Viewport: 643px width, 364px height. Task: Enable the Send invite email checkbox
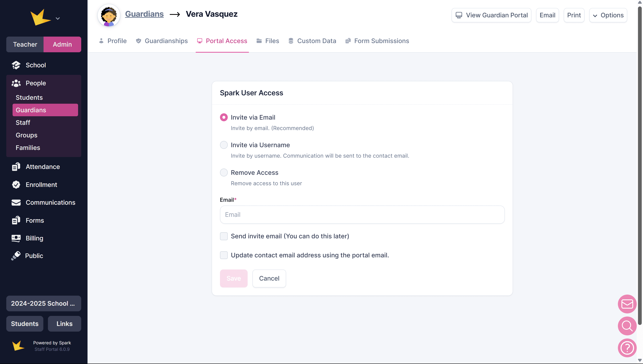pos(224,236)
